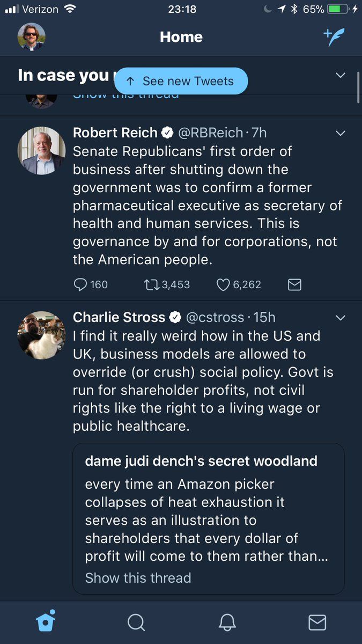Open your profile avatar menu
This screenshot has height=644, width=362.
pos(32,37)
